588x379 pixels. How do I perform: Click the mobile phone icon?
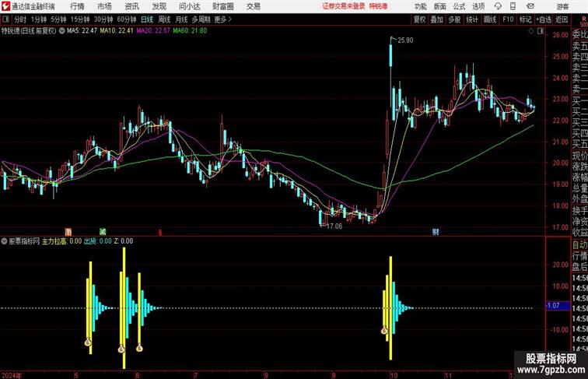coord(513,6)
